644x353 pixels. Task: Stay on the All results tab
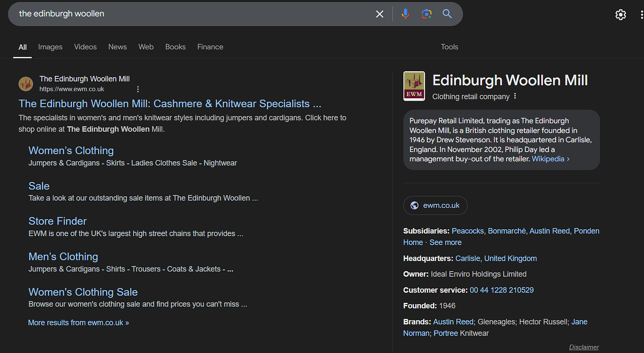click(23, 47)
